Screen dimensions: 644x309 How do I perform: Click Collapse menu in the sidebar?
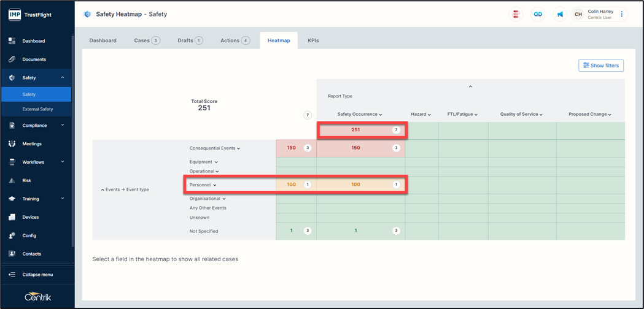click(37, 275)
